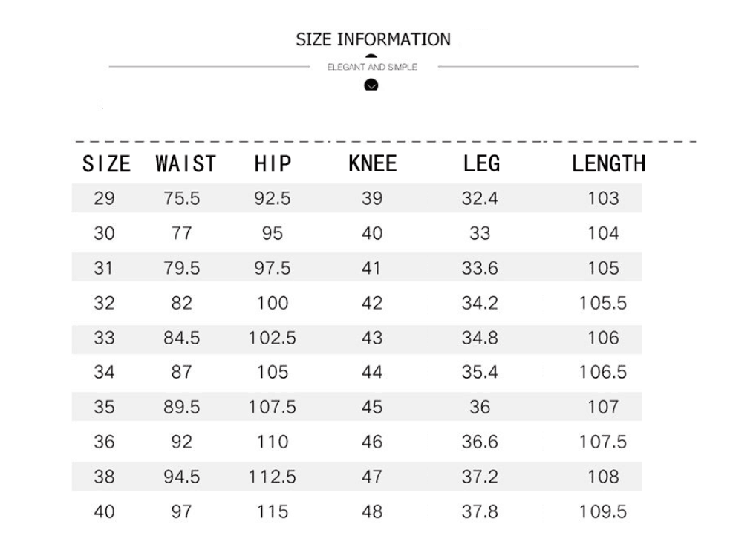The width and height of the screenshot is (756, 556).
Task: Click knee value 44 in size 34 row
Action: tap(372, 372)
